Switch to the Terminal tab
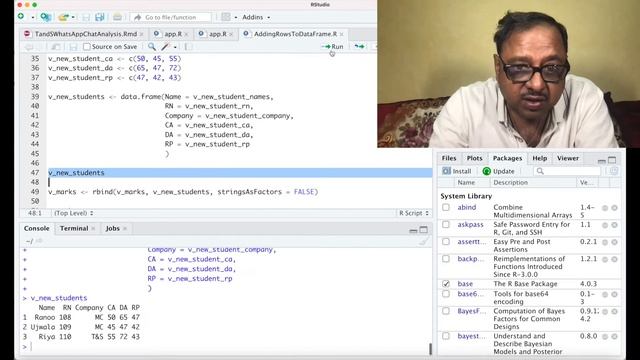Screen dimensions: 640x360 click(74, 229)
